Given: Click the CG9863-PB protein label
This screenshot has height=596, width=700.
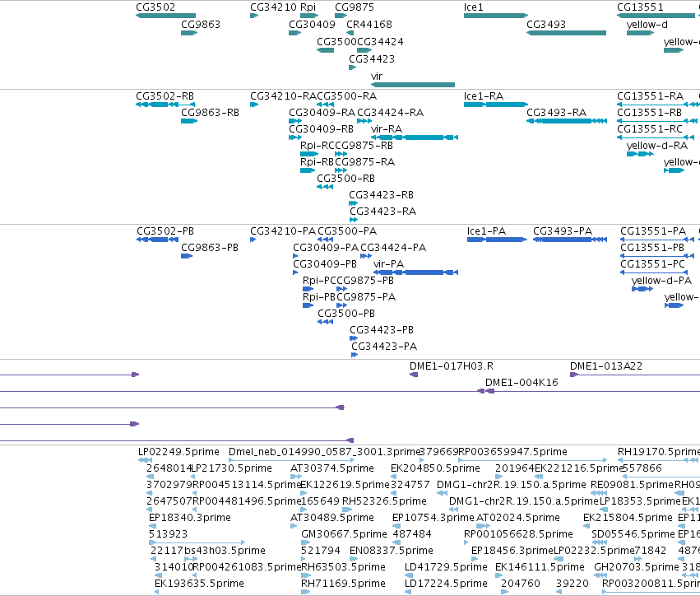Looking at the screenshot, I should (210, 248).
